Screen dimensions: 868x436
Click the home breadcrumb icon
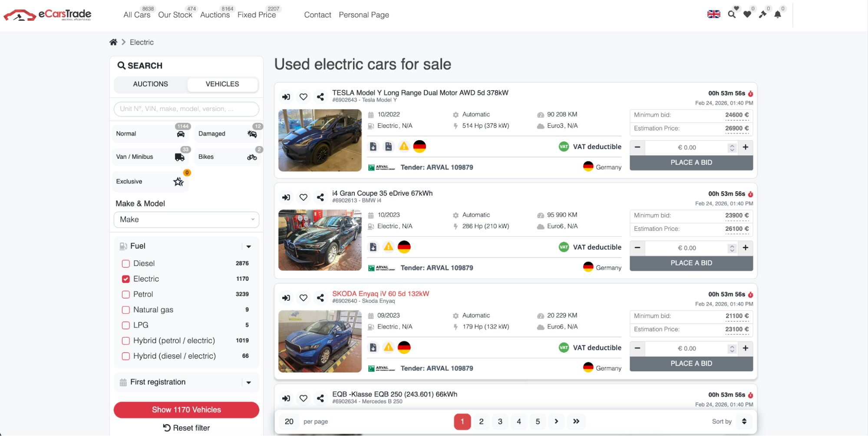click(x=113, y=42)
